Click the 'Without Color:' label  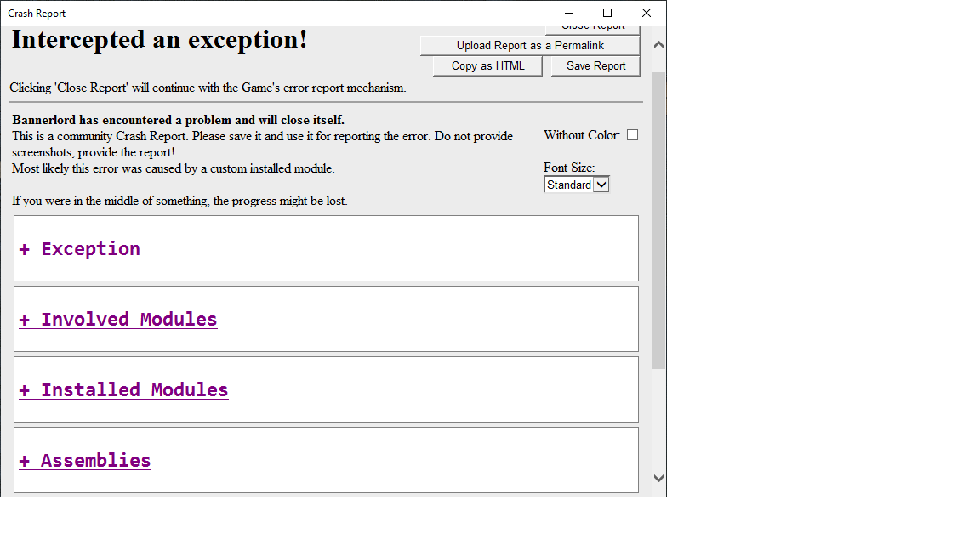[582, 135]
